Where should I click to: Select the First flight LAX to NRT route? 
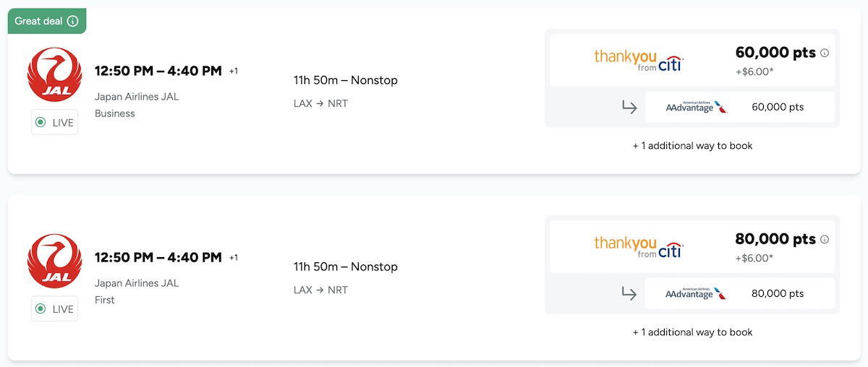click(x=320, y=290)
